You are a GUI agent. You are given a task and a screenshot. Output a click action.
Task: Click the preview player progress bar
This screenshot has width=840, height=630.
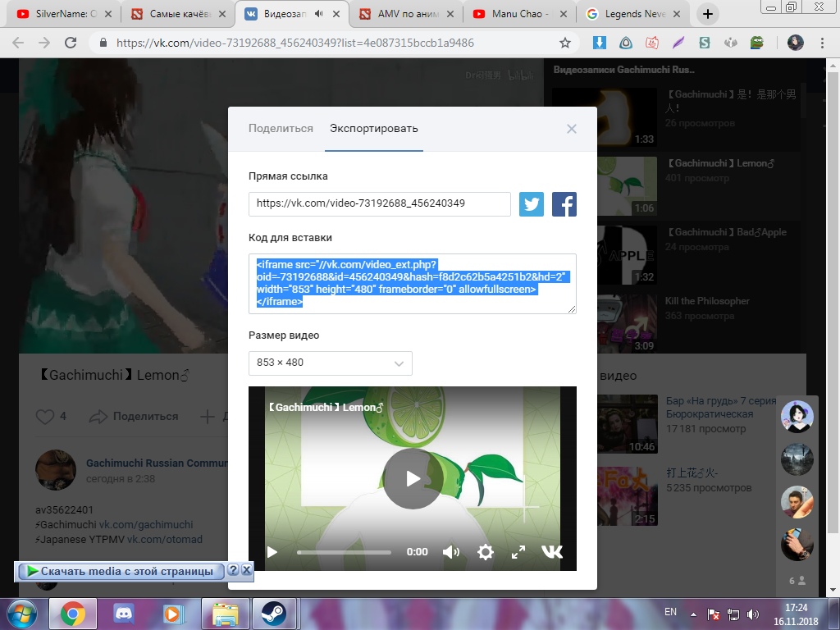[344, 552]
